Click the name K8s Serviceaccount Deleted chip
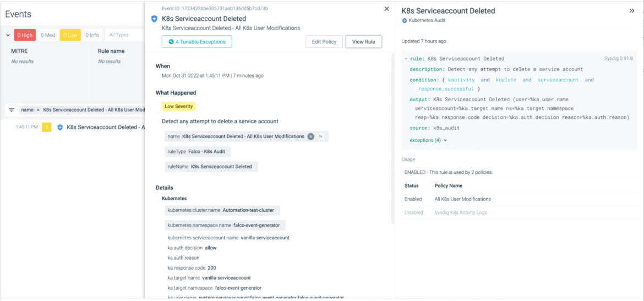The height and width of the screenshot is (301, 644). [x=247, y=136]
